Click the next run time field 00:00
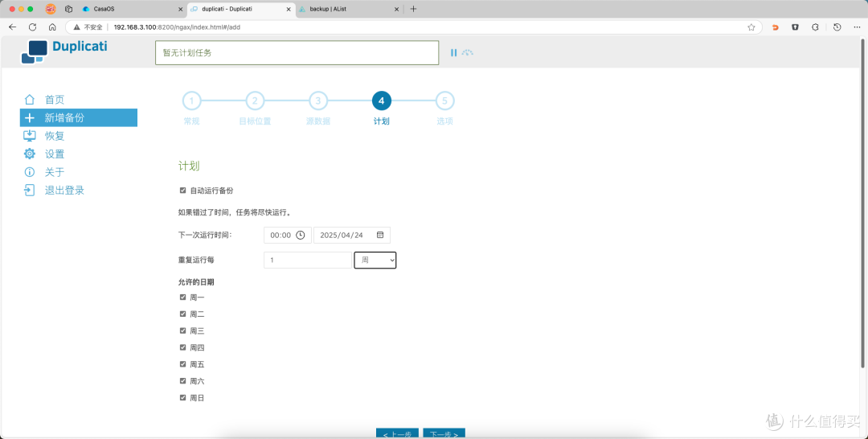 (287, 236)
